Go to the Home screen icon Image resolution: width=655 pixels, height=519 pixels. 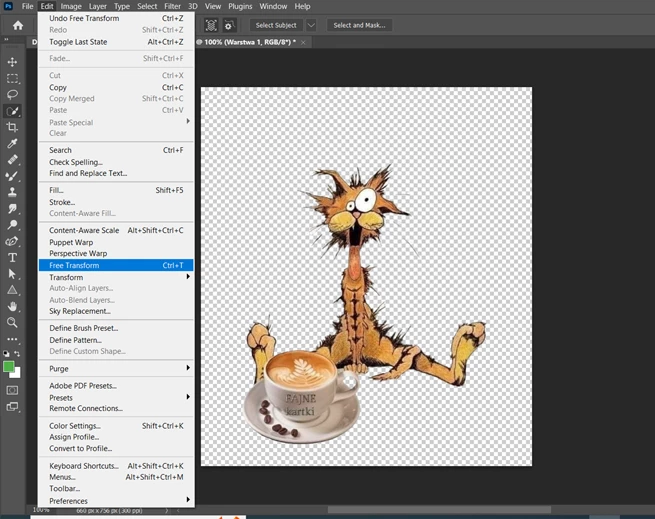(18, 25)
